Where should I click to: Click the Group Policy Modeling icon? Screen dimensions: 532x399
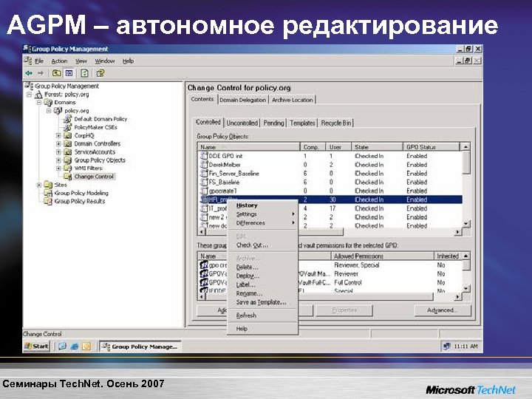48,193
